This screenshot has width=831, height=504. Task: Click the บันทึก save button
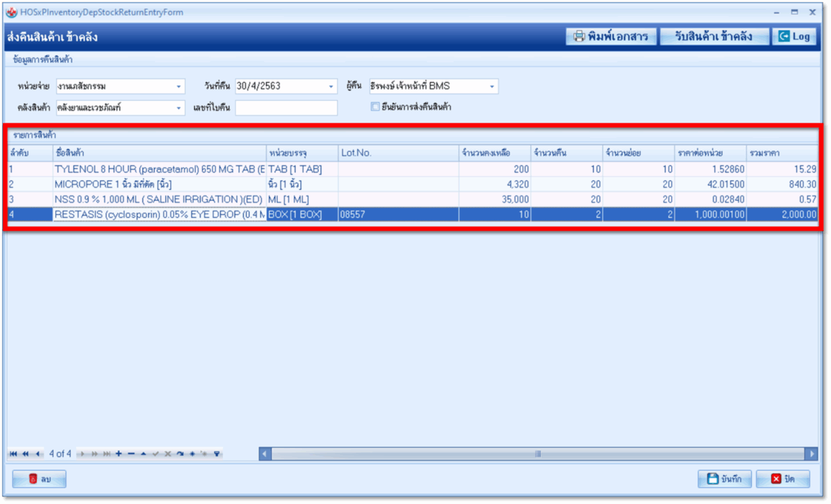pyautogui.click(x=724, y=478)
